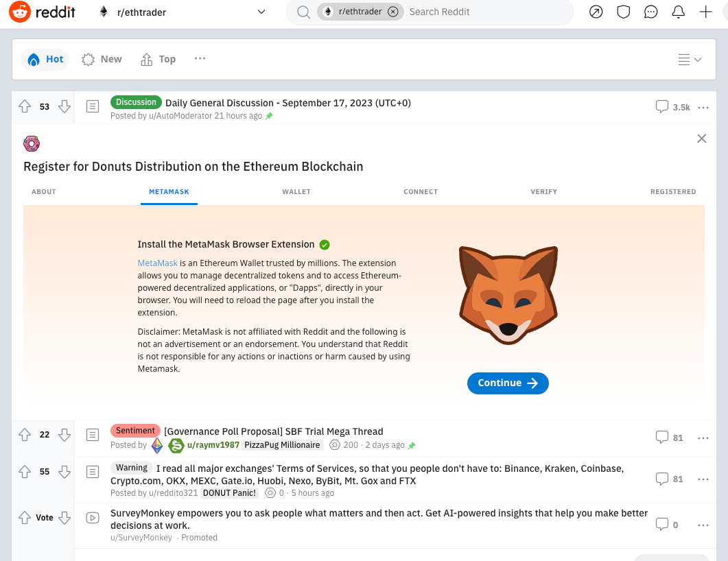728x561 pixels.
Task: Switch to the VERIFY tab
Action: [x=543, y=191]
